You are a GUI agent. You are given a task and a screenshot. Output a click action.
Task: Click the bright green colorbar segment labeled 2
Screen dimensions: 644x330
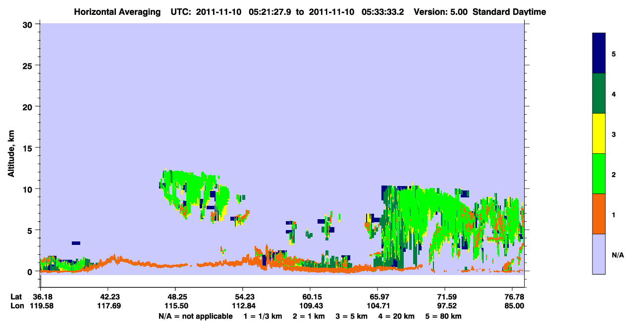pos(599,174)
